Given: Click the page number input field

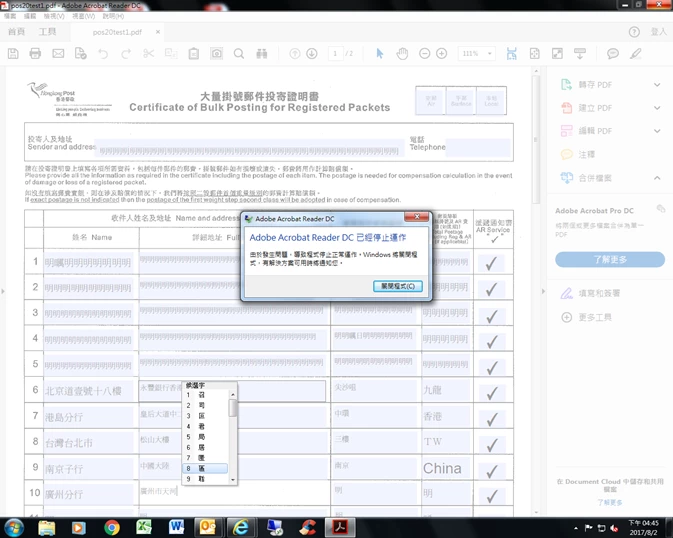Looking at the screenshot, I should tap(335, 54).
